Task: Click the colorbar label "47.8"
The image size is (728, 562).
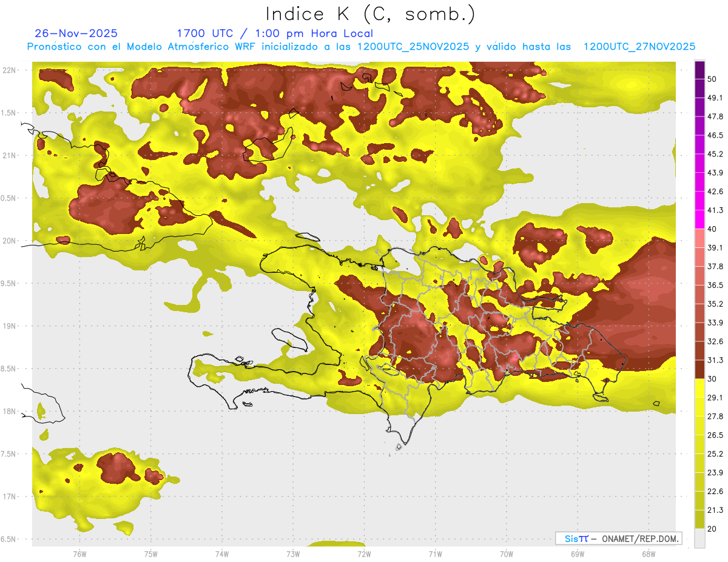Action: 716,116
